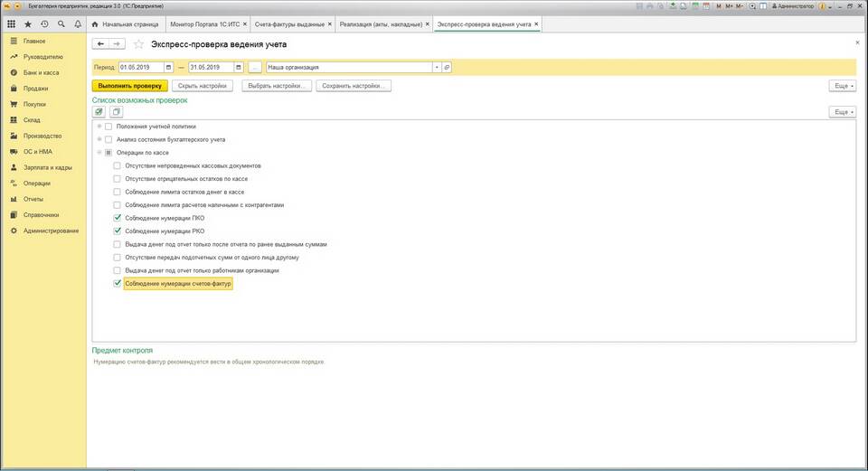Open calculator calendar icon in title bar
Viewport: 868px width, 471px height.
pyautogui.click(x=706, y=6)
